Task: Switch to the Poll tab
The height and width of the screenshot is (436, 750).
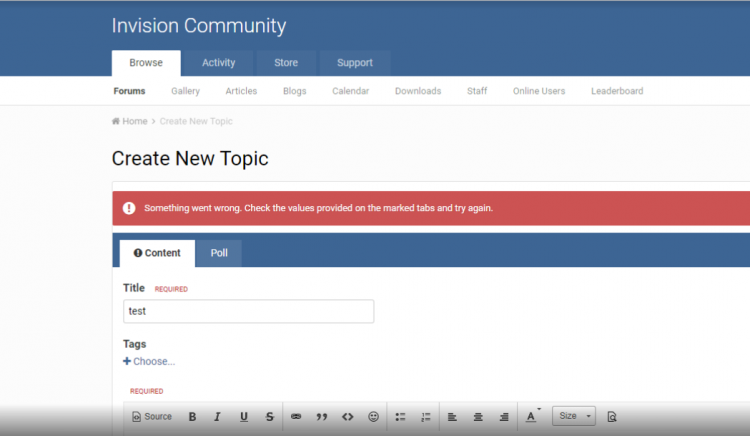Action: (219, 253)
